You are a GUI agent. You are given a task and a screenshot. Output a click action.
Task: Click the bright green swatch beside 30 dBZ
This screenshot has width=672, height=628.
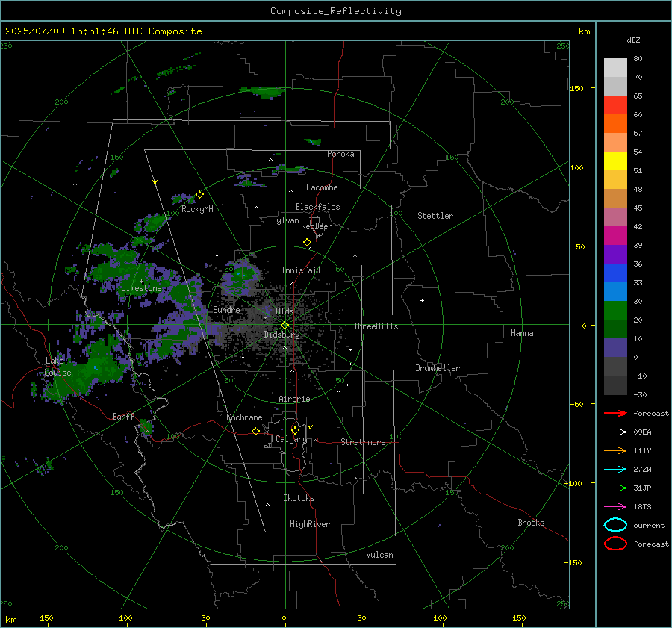[615, 310]
